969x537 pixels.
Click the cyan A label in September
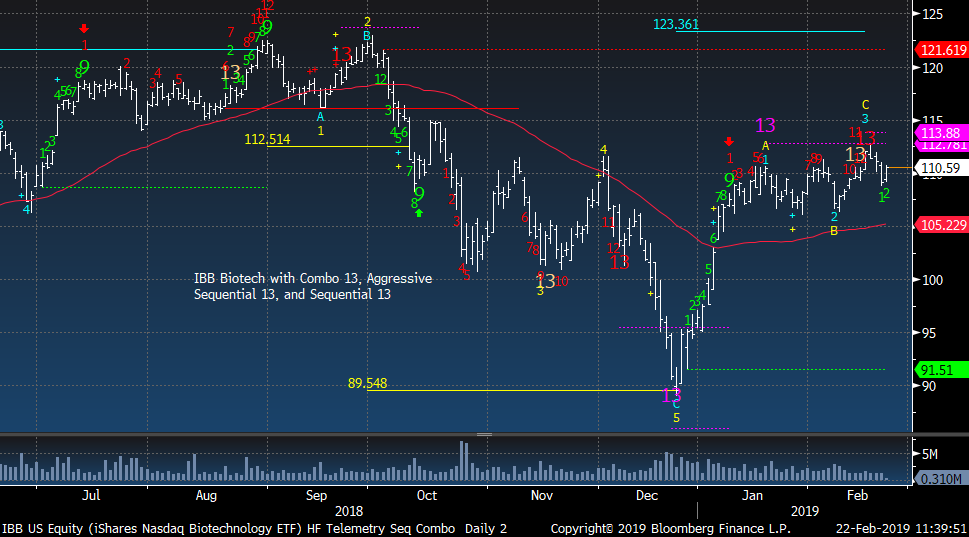321,116
